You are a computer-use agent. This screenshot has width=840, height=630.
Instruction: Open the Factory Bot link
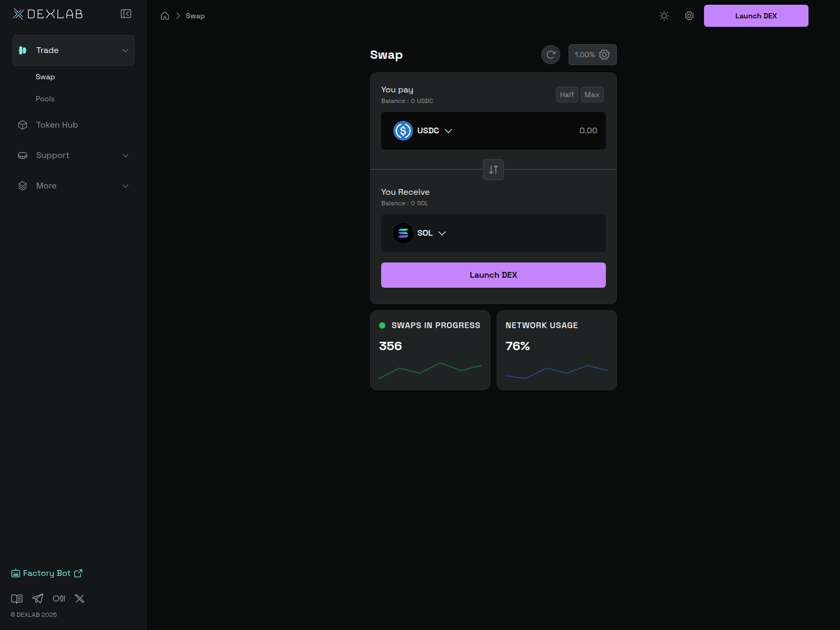47,573
